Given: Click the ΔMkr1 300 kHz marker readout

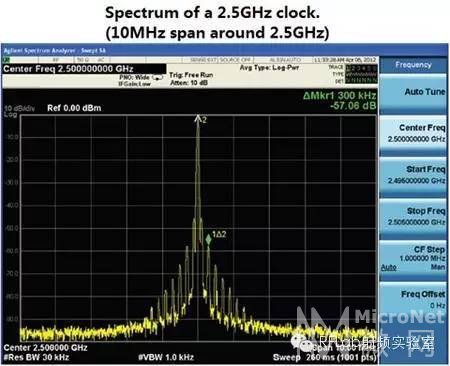Looking at the screenshot, I should pos(340,96).
